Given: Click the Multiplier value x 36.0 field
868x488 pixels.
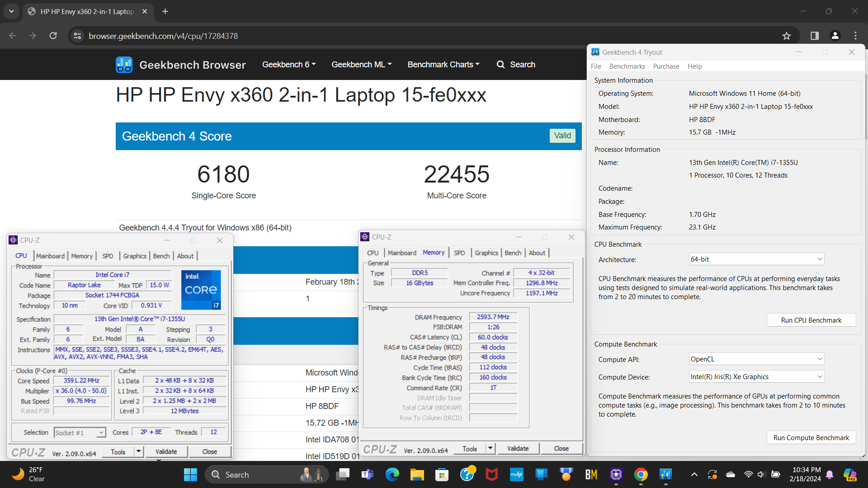Looking at the screenshot, I should coord(81,391).
